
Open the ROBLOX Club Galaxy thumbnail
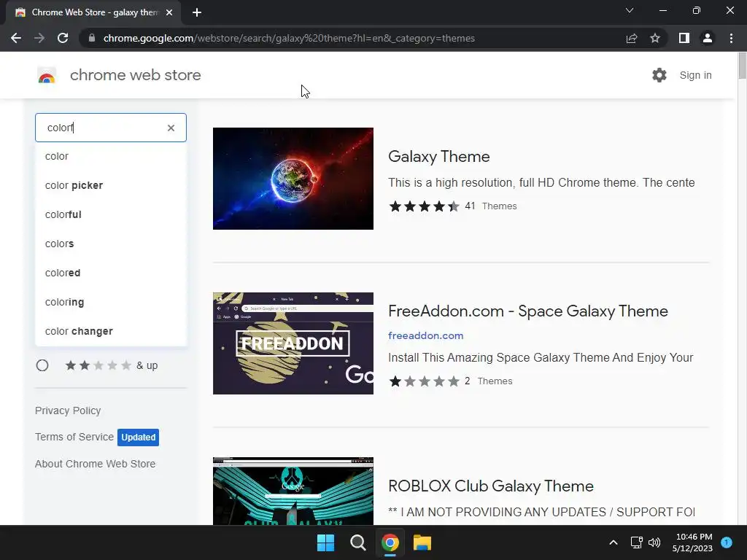point(293,491)
